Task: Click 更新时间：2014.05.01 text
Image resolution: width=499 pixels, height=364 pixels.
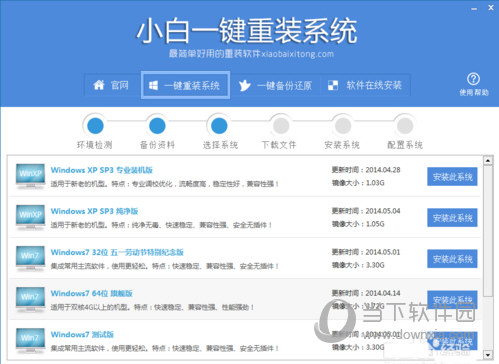Action: tap(366, 252)
